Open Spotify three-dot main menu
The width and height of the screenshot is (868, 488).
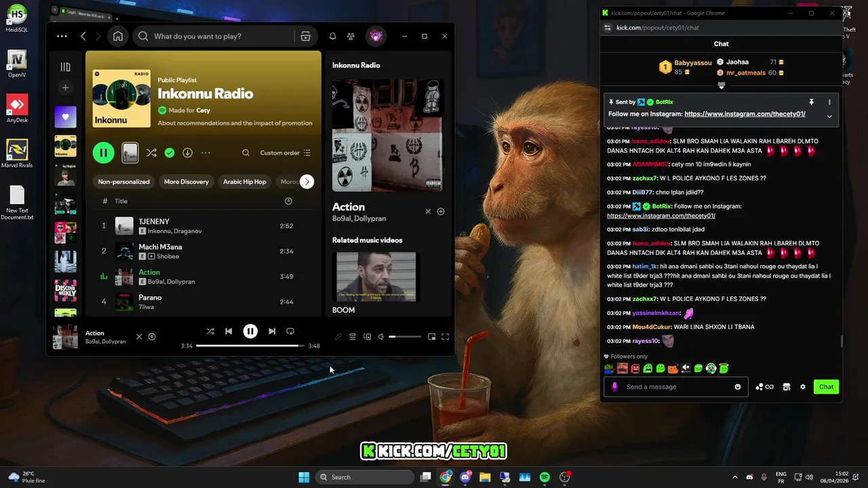62,36
